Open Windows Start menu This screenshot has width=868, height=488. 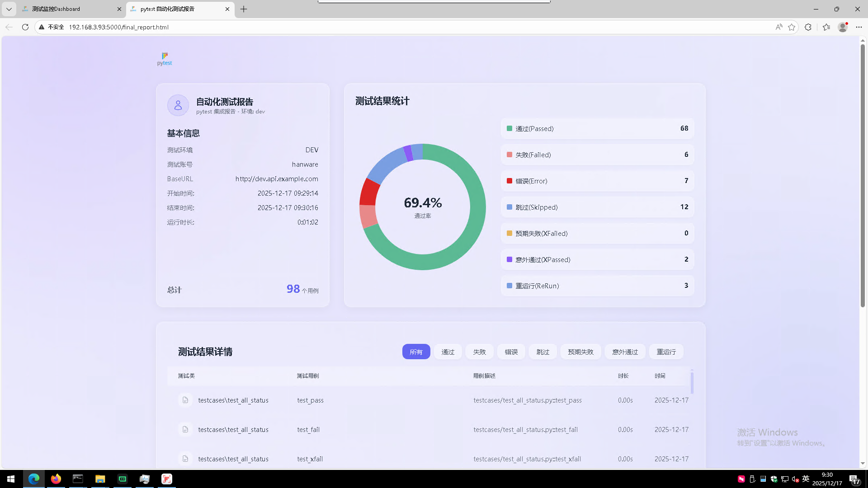coord(11,479)
